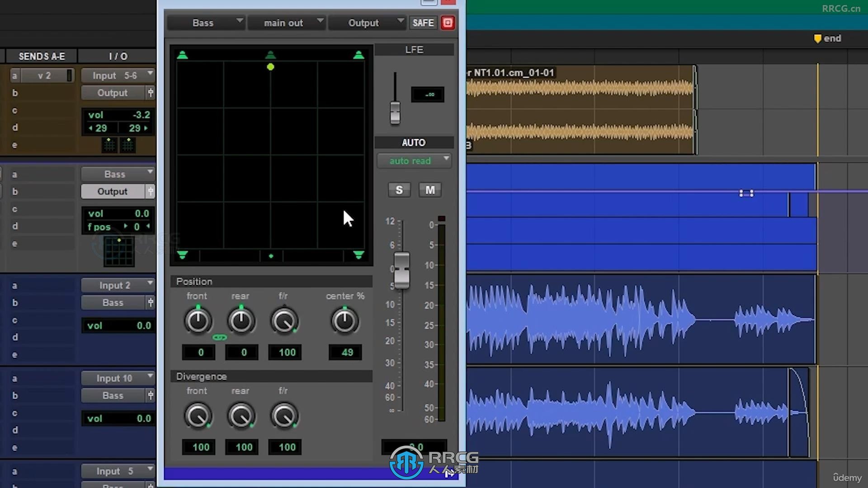Viewport: 868px width, 488px height.
Task: Click the Position f/r knob
Action: 284,321
